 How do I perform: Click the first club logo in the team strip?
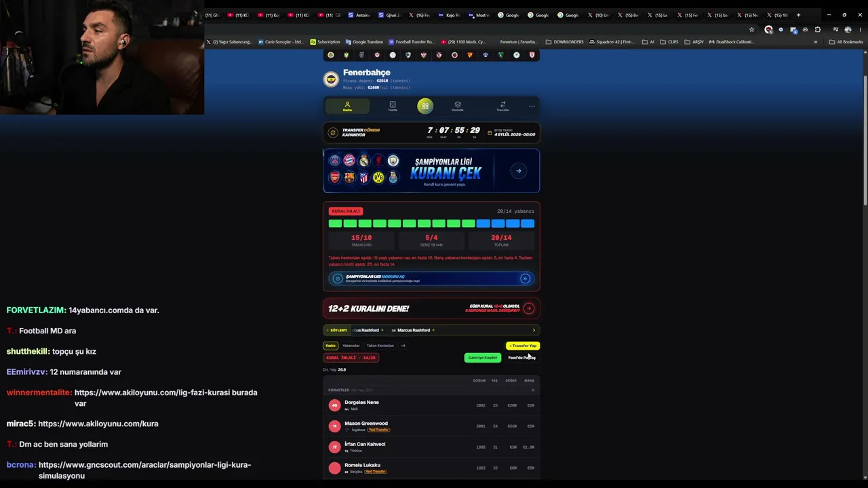tap(331, 55)
